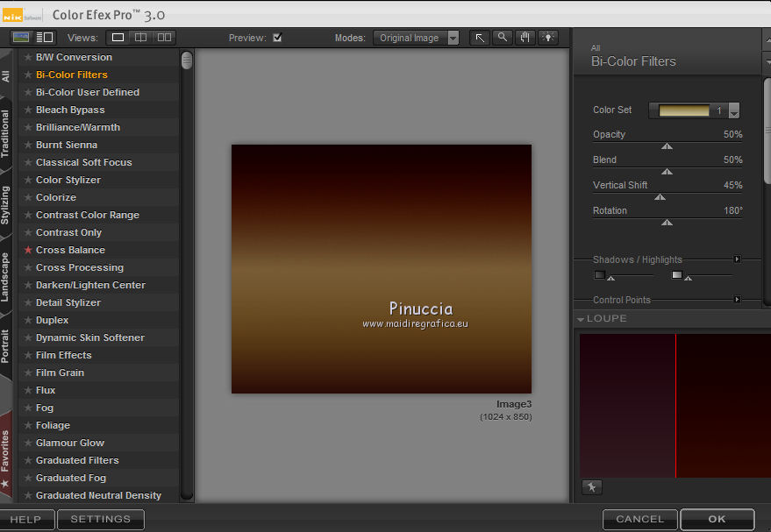Screen dimensions: 771x532
Task: Open the Portrait category tab
Action: click(6, 346)
